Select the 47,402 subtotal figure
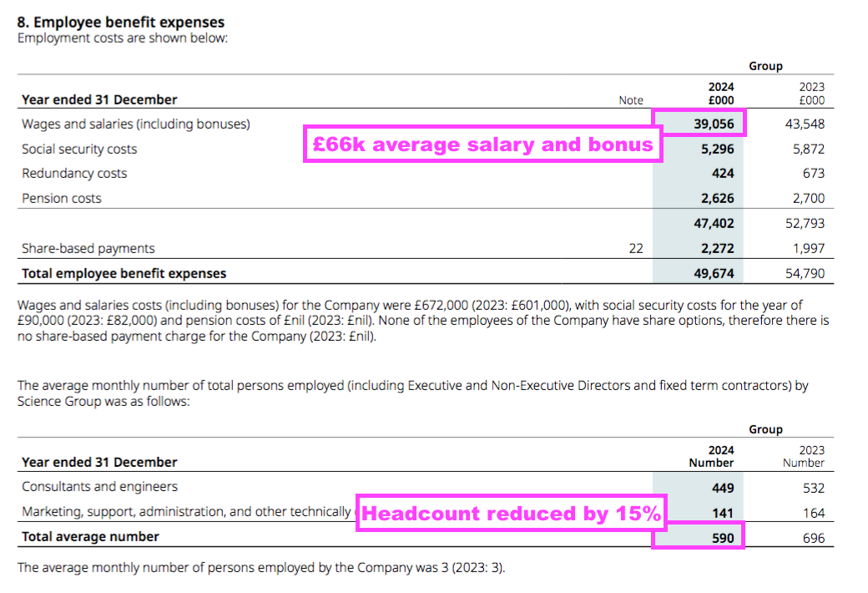Viewport: 868px width, 593px height. [714, 224]
